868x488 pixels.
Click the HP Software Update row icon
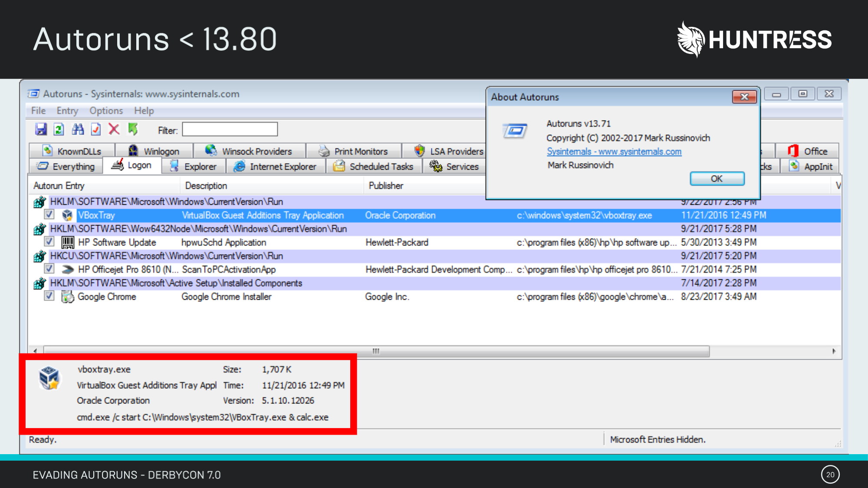pos(67,242)
